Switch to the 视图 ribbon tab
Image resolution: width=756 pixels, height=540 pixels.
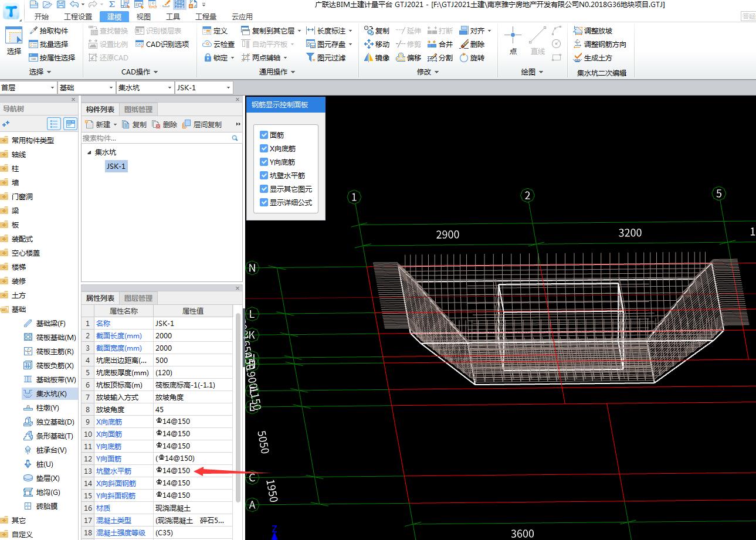144,17
